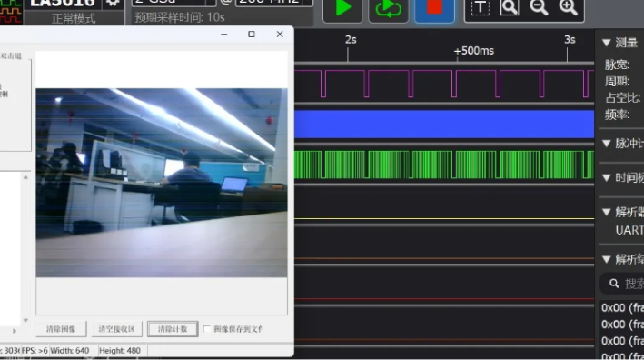Select the UART decoder entry
Image resolution: width=644 pixels, height=360 pixels.
pos(629,230)
